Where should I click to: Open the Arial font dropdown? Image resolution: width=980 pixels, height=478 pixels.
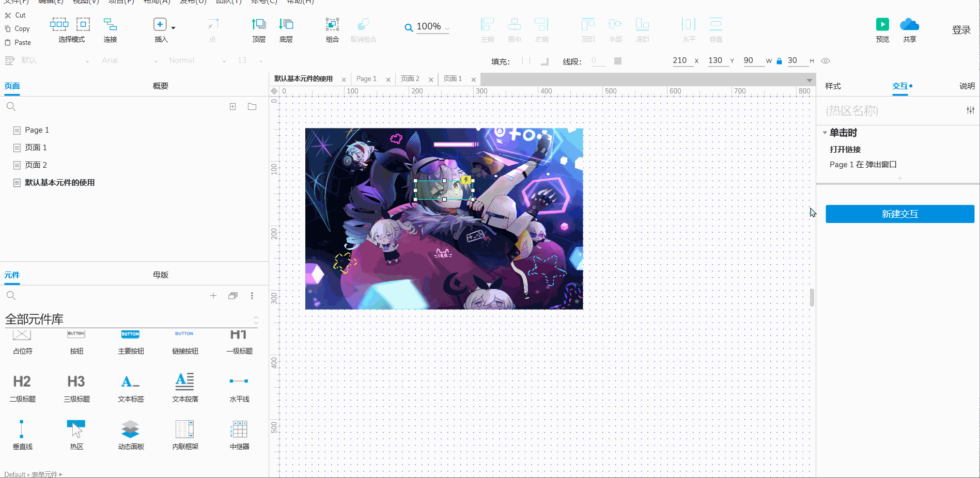(156, 61)
